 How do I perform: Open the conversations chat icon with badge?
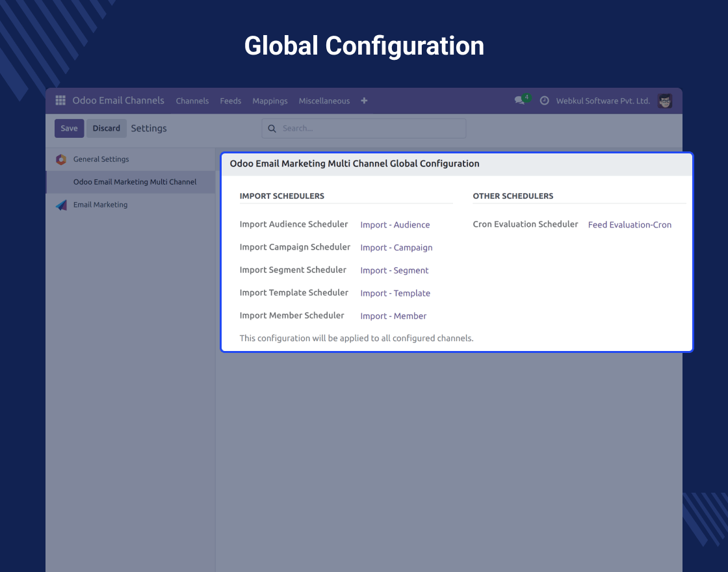click(521, 100)
